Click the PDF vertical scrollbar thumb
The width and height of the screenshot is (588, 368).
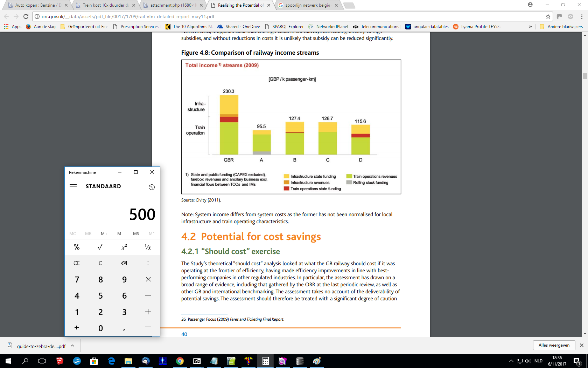585,76
